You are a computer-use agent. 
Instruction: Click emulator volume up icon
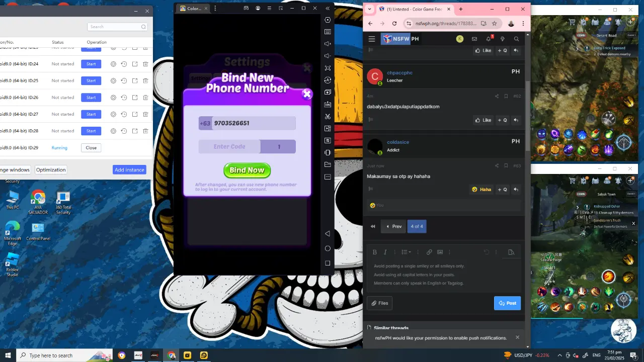point(328,44)
